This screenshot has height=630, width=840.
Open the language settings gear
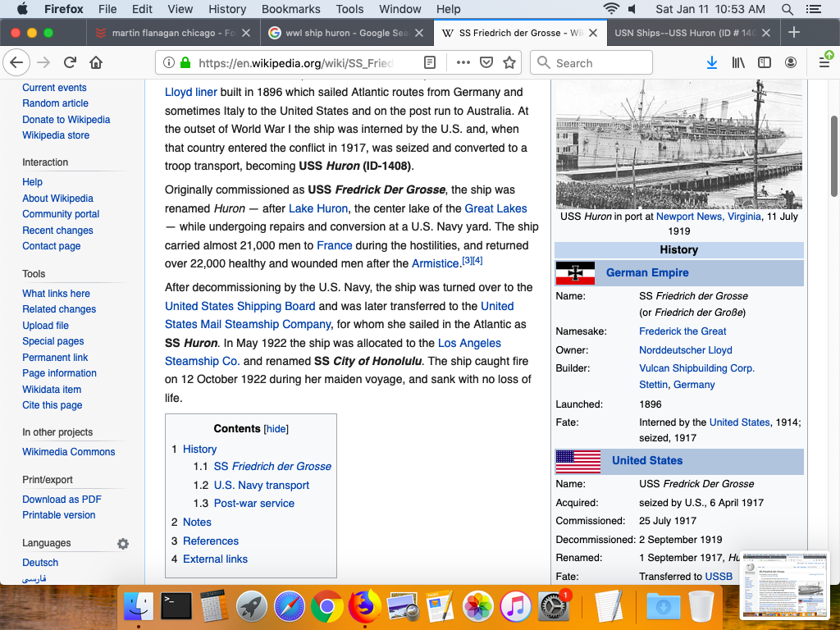pos(123,544)
